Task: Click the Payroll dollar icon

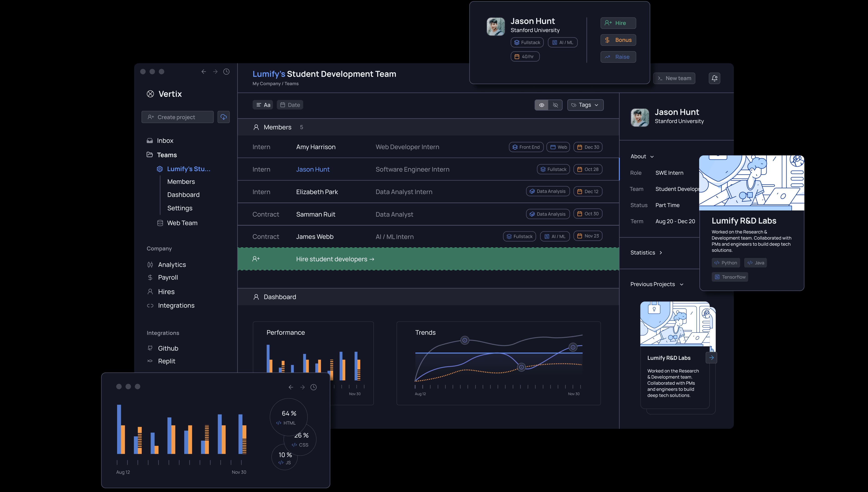Action: pyautogui.click(x=150, y=277)
